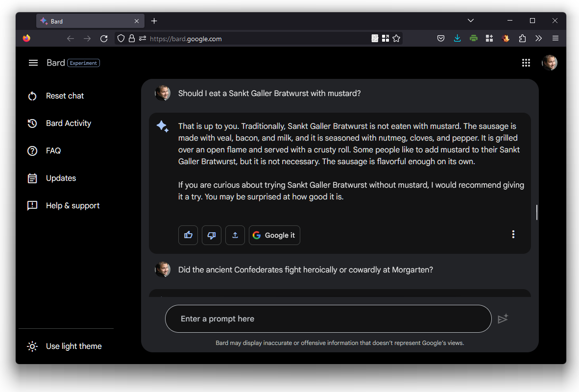Click the user avatar beside the Morgarten question
Viewport: 579px width, 392px height.
tap(163, 269)
